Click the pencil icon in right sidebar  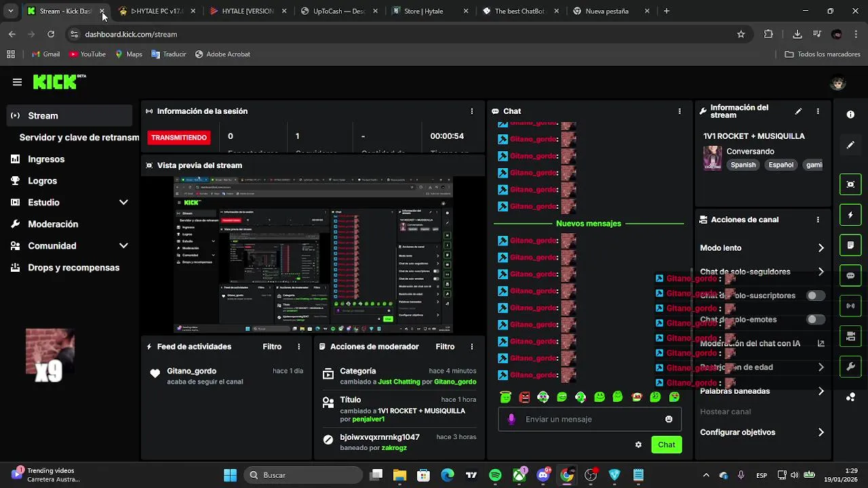click(850, 145)
